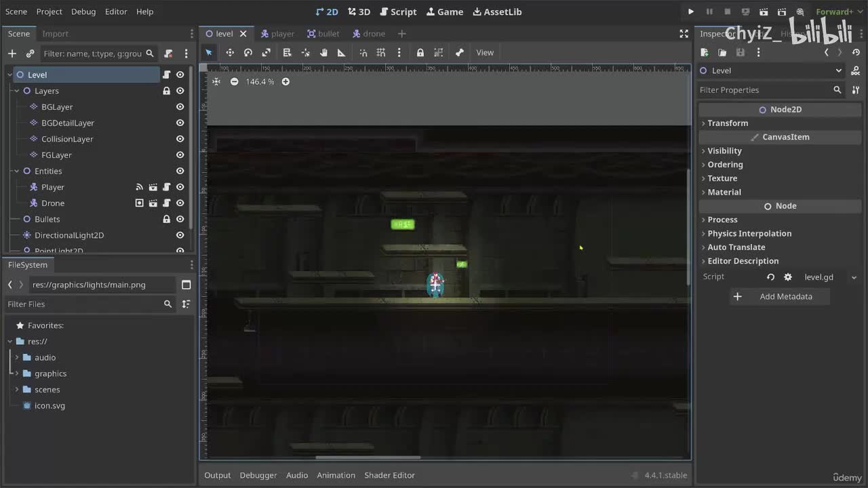
Task: Toggle visibility of FGLayer
Action: point(180,155)
